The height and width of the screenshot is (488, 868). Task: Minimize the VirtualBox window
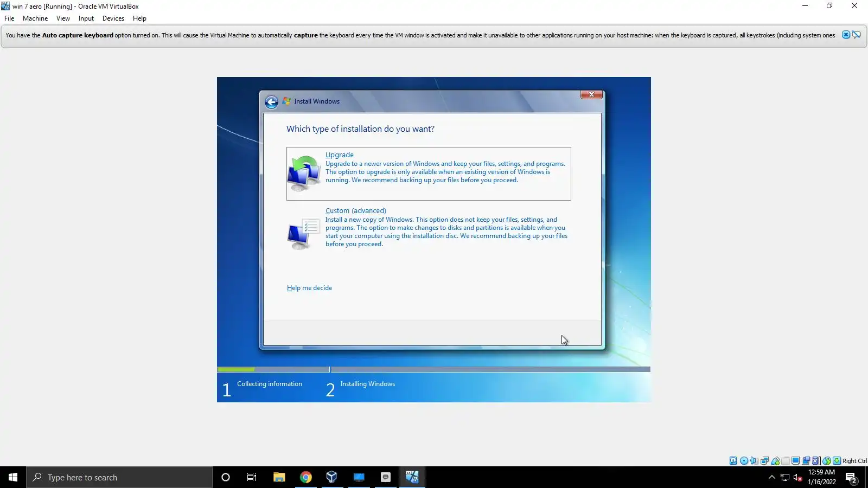tap(805, 6)
